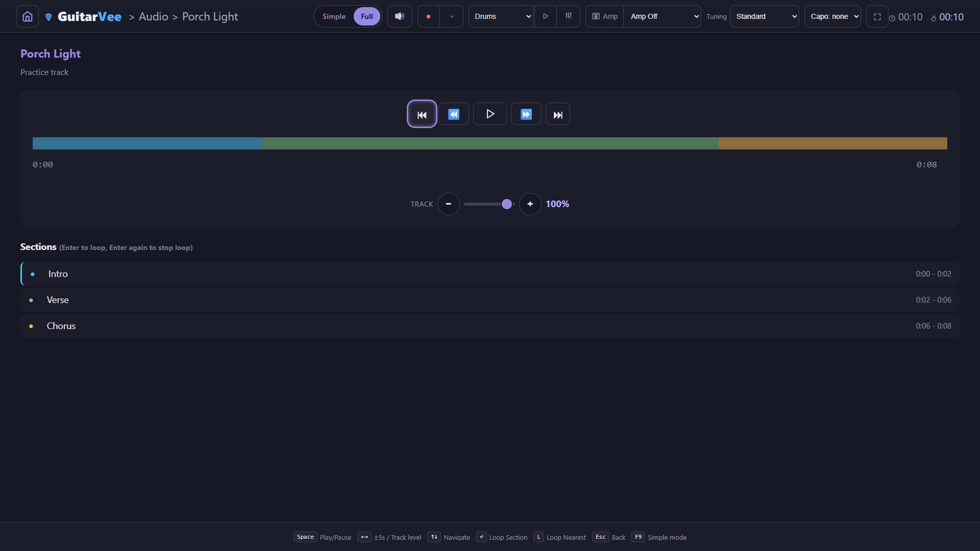The width and height of the screenshot is (980, 551).
Task: Fast forward the track
Action: (526, 114)
